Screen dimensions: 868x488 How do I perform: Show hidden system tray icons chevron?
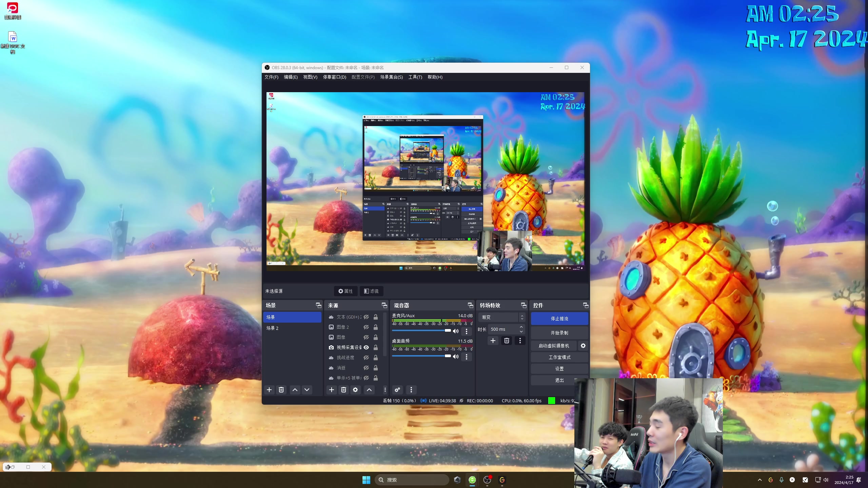pos(760,480)
